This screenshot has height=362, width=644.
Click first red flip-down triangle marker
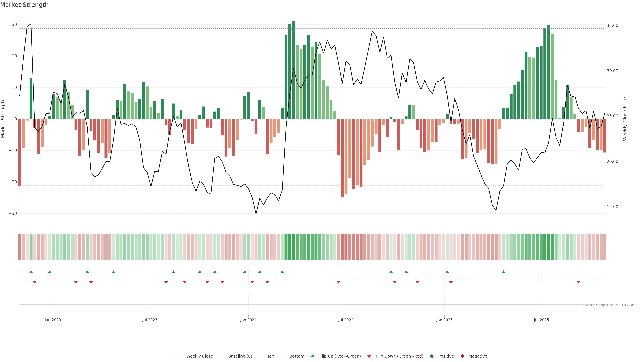pos(35,282)
